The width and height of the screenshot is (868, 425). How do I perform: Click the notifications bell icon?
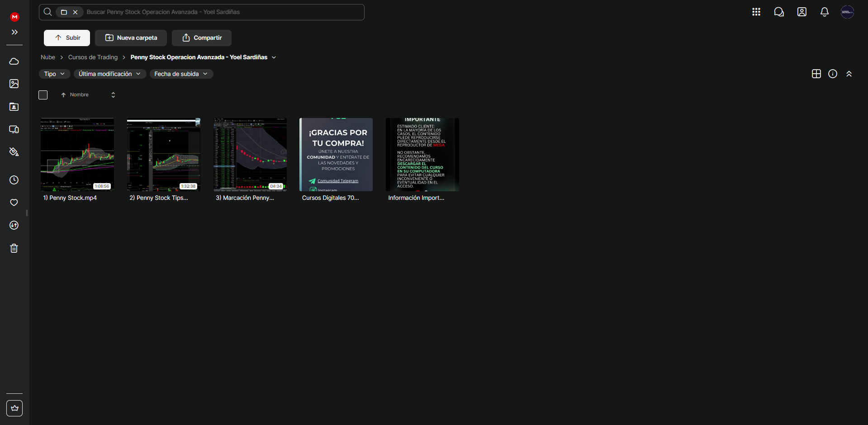pos(824,12)
